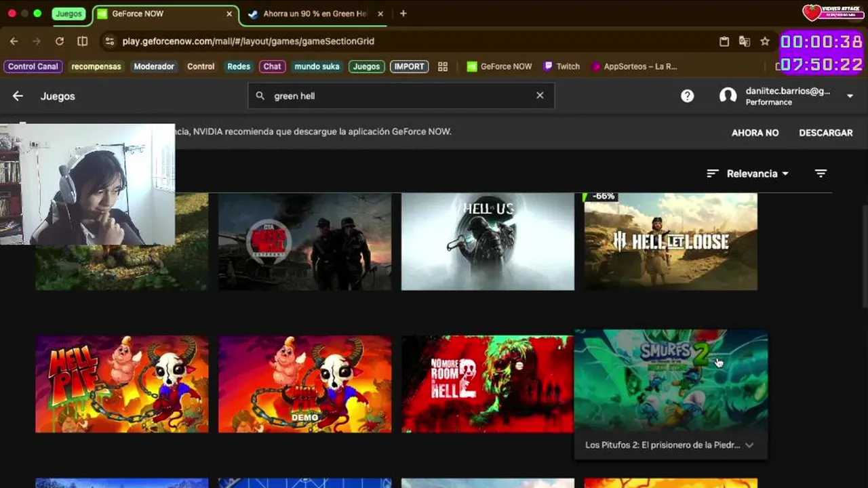Image resolution: width=868 pixels, height=488 pixels.
Task: Open the Relevancia sort dropdown
Action: coord(757,174)
